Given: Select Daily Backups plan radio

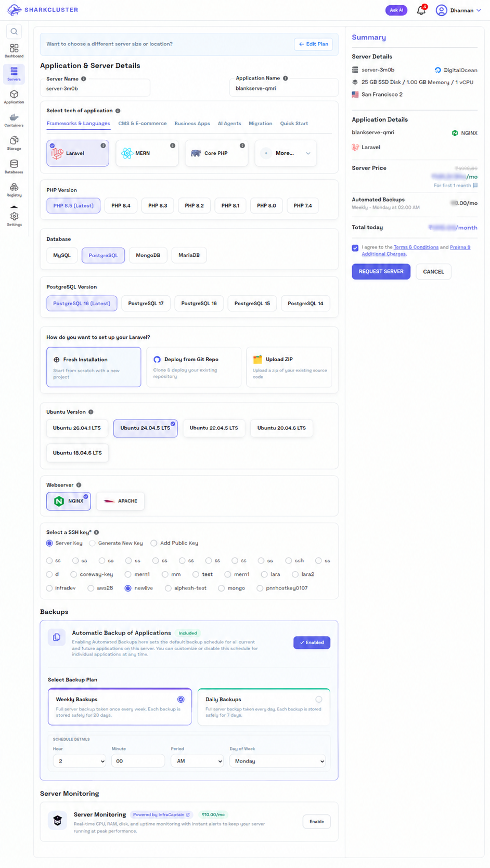Looking at the screenshot, I should pos(319,700).
